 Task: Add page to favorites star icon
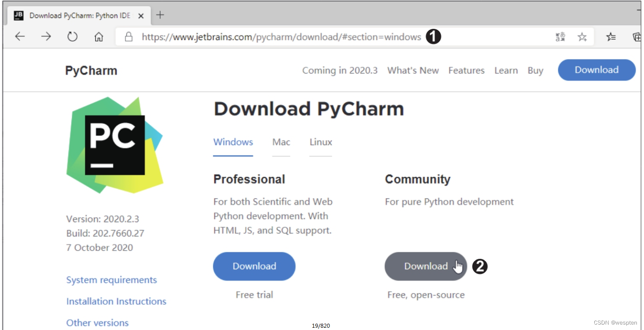582,37
